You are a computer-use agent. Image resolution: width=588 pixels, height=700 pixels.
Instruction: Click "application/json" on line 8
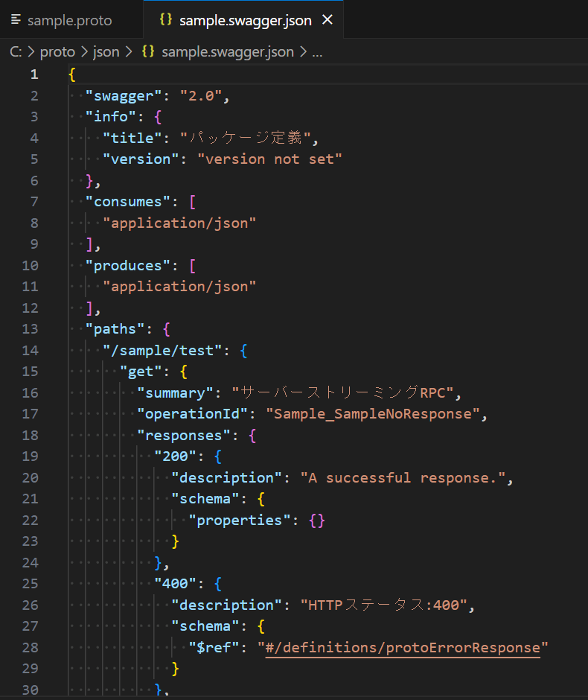point(179,223)
